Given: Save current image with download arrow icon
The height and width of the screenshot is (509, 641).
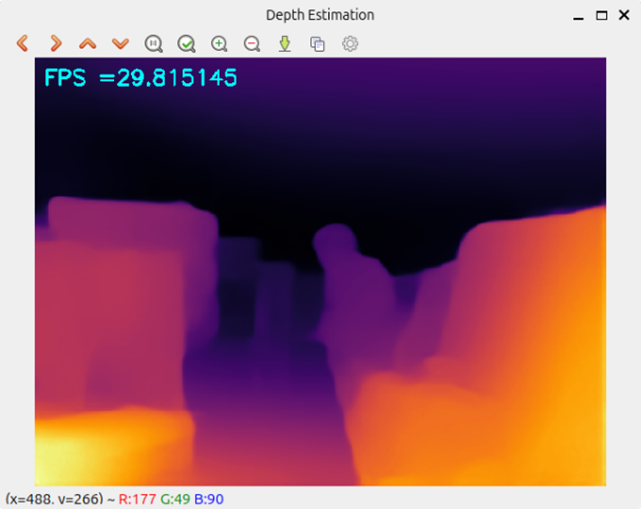Looking at the screenshot, I should 285,44.
